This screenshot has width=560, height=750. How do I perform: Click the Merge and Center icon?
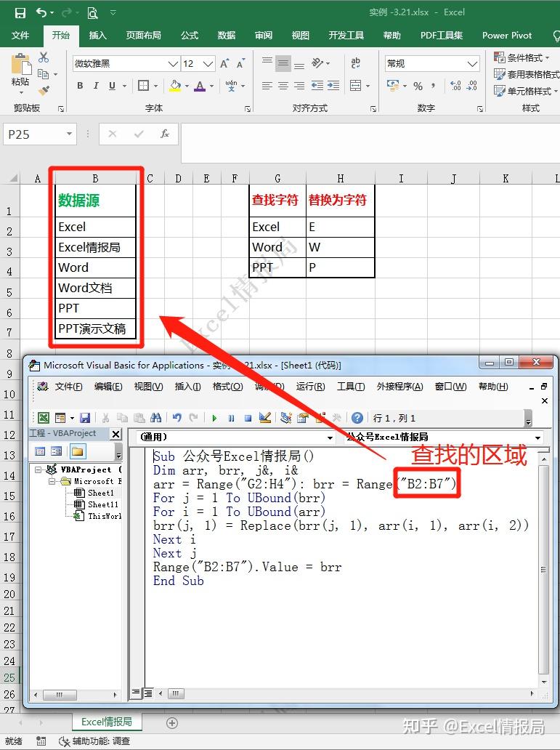(x=355, y=86)
